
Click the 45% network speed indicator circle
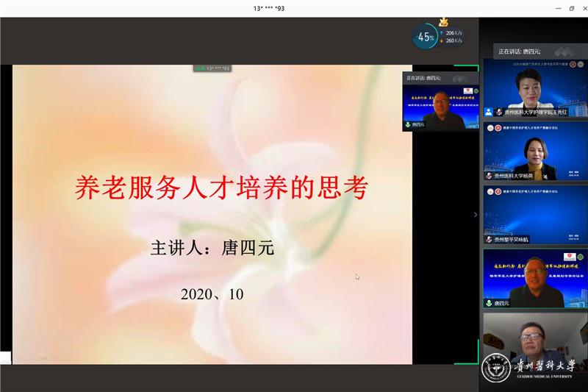pos(426,36)
